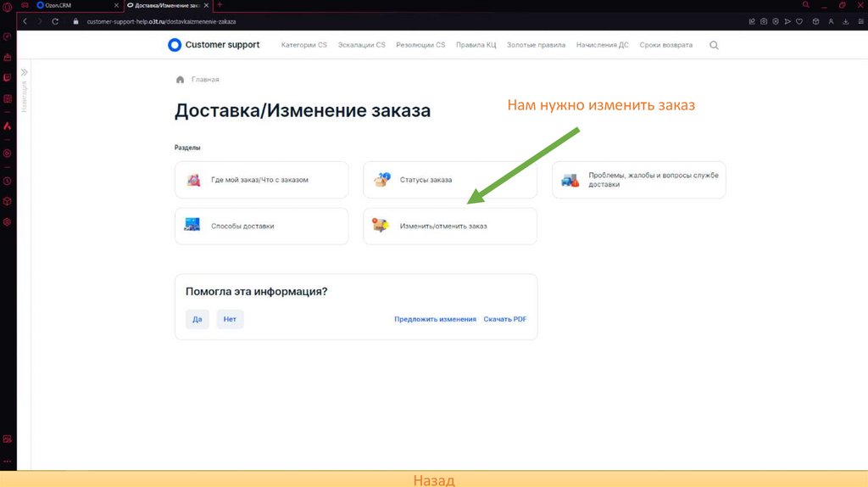This screenshot has width=868, height=487.
Task: Click the Скачать PDF link
Action: click(x=505, y=319)
